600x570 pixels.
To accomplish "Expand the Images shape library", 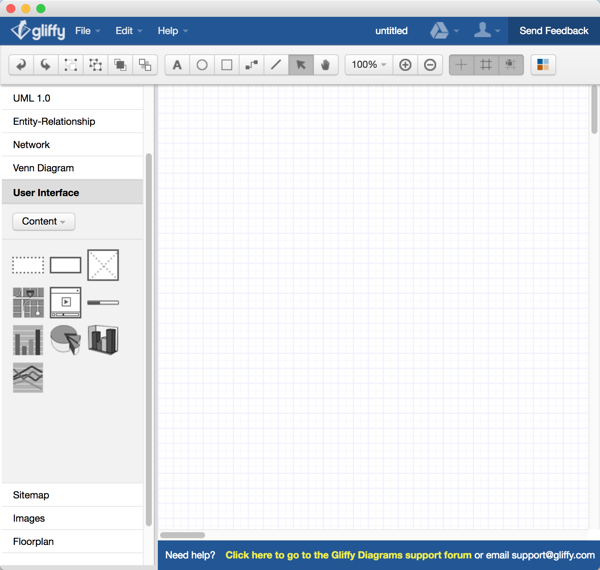I will pos(72,518).
